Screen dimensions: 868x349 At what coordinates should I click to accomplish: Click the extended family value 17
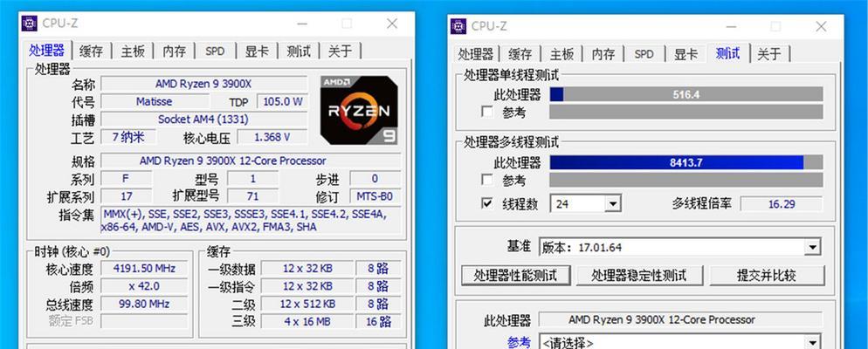pyautogui.click(x=127, y=196)
